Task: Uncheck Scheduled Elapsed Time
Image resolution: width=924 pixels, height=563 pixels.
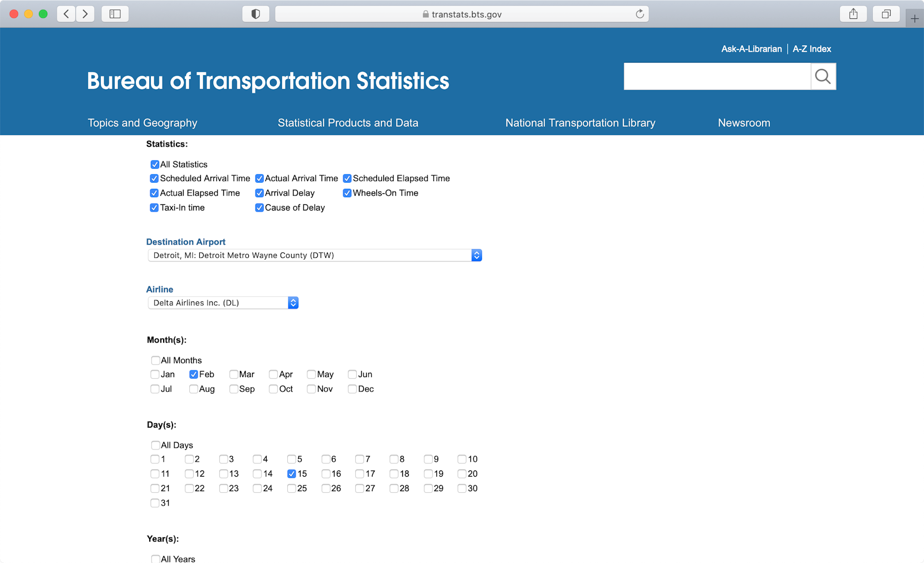Action: click(x=347, y=179)
